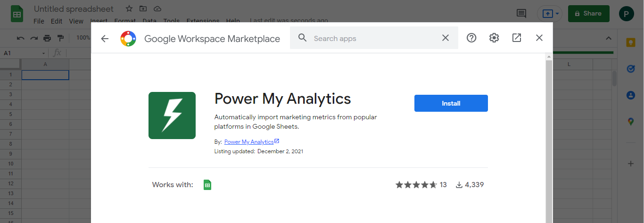Star the Untitled spreadsheet
The height and width of the screenshot is (223, 644).
(x=129, y=9)
